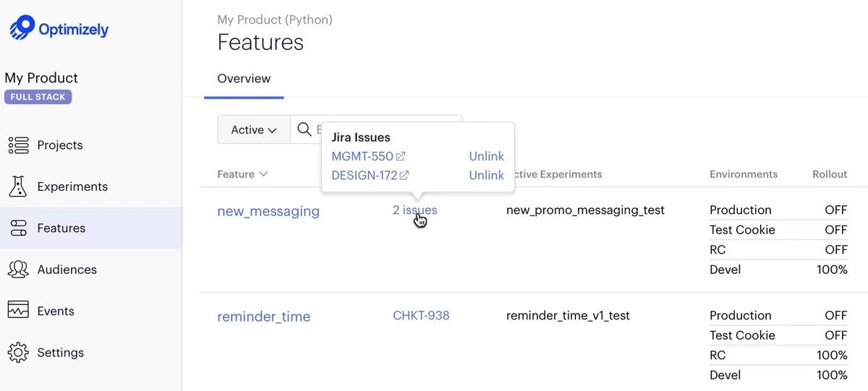Open the DESIGN-172 Jira issue link
Viewport: 868px width, 391px height.
pyautogui.click(x=365, y=175)
